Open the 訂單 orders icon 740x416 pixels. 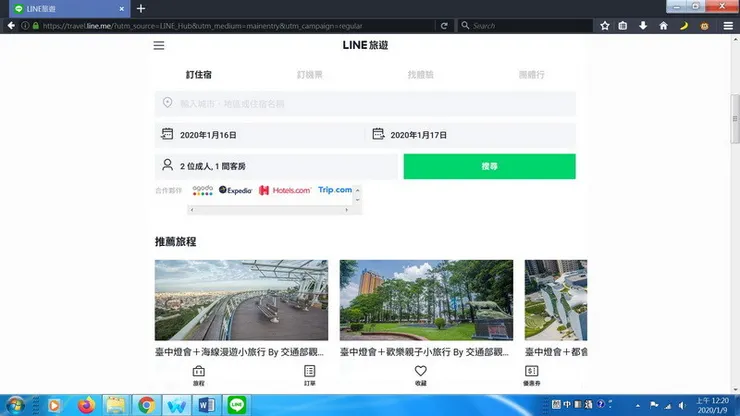click(x=310, y=375)
